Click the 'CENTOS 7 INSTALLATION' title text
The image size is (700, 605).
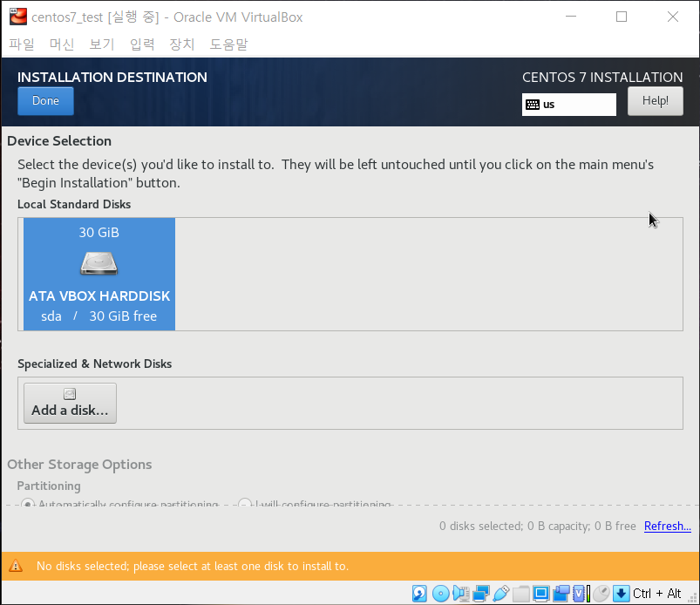(x=602, y=78)
